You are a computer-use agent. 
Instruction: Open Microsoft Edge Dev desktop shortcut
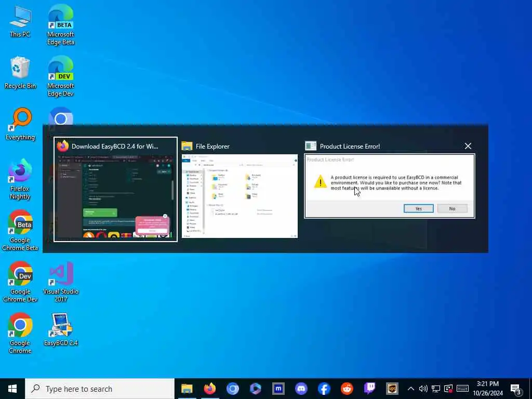click(x=61, y=76)
